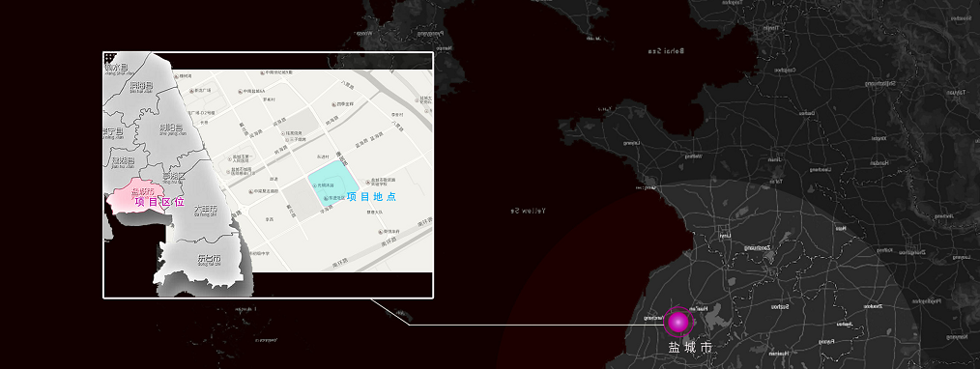The image size is (980, 369).
Task: Click the 射阳县 county area
Action: pos(170,128)
